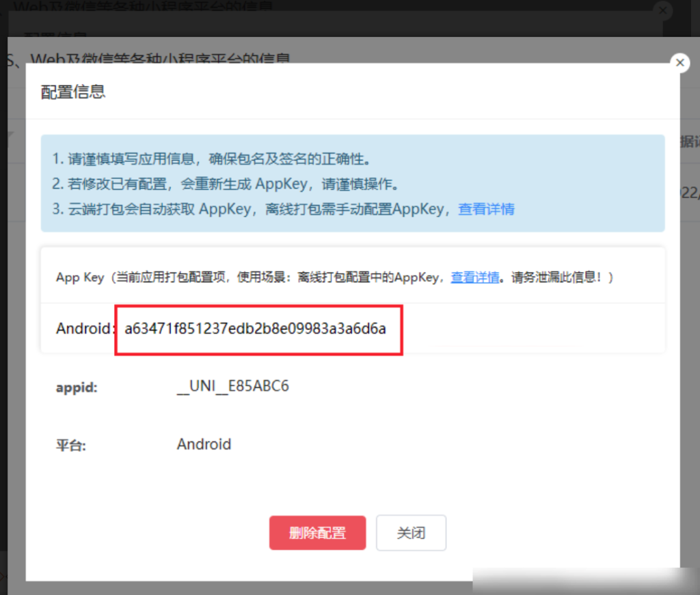700x595 pixels.
Task: Click the third notice line about 云端打包
Action: 253,209
